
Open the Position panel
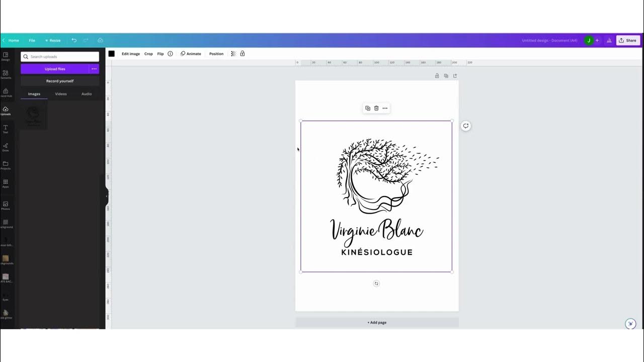coord(216,54)
